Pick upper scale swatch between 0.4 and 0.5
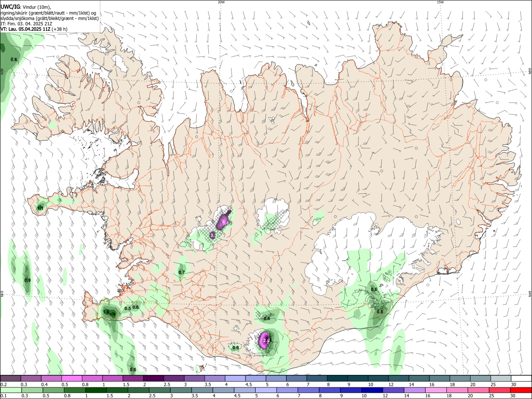Image resolution: width=532 pixels, height=399 pixels. coord(51,378)
